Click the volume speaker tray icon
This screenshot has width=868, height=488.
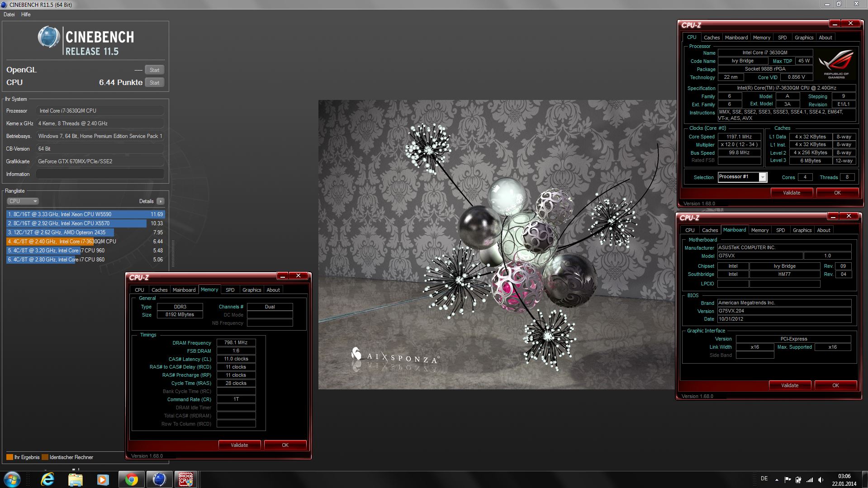pos(821,480)
